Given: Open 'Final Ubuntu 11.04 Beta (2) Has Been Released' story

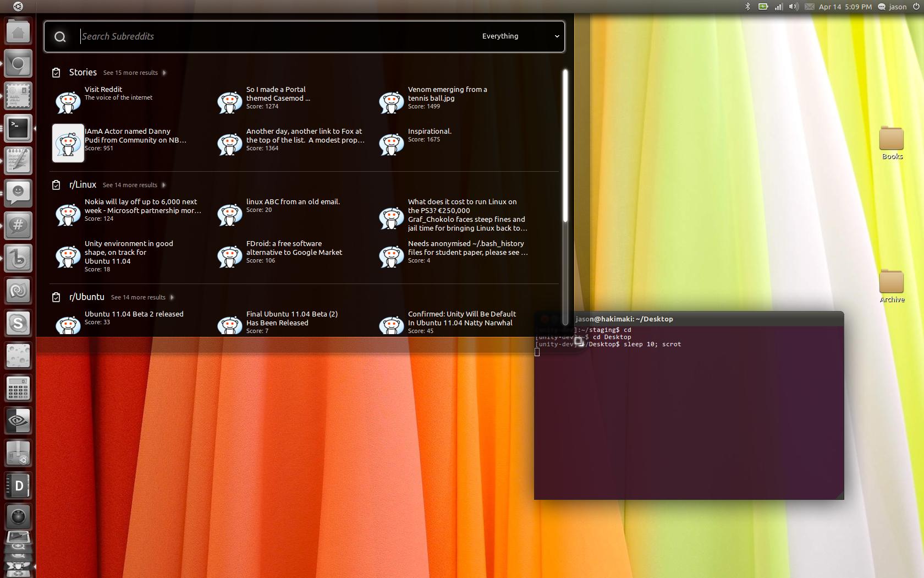Looking at the screenshot, I should click(278, 323).
